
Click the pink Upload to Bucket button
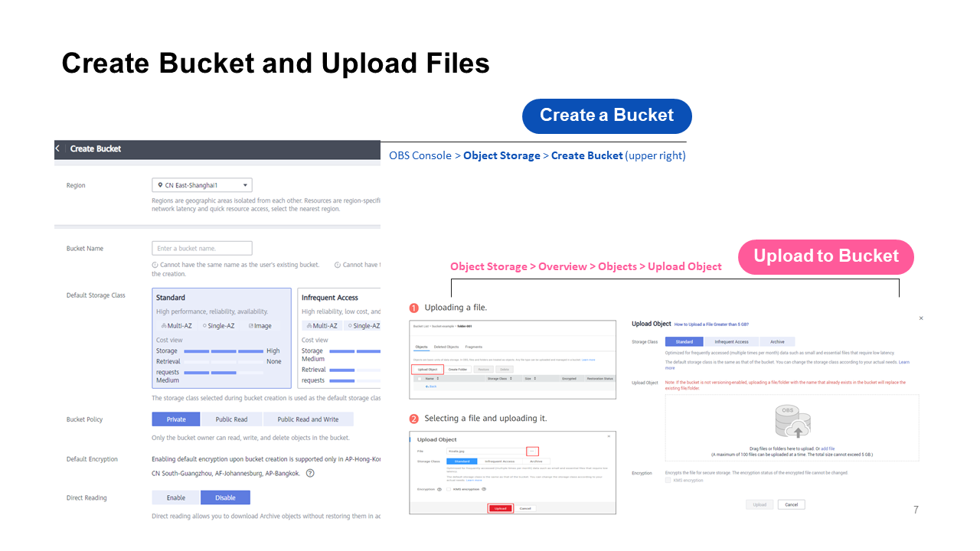(x=825, y=256)
